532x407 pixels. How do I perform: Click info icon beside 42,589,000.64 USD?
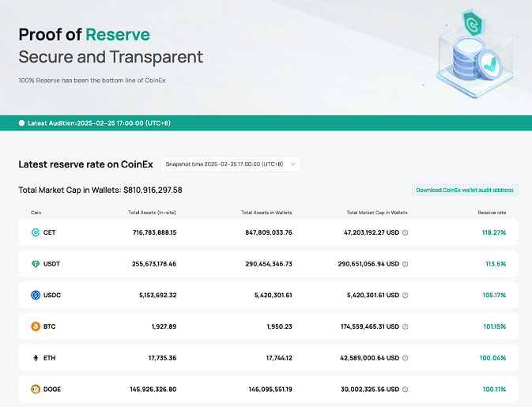[x=405, y=358]
